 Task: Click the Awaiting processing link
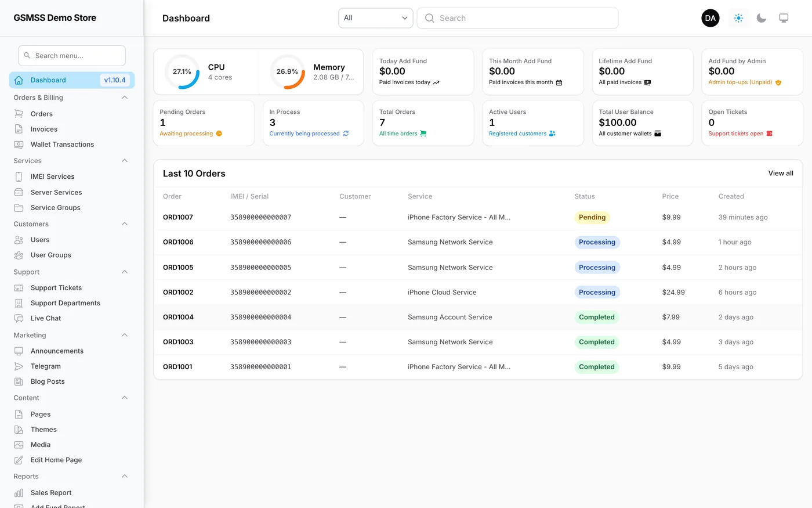186,134
